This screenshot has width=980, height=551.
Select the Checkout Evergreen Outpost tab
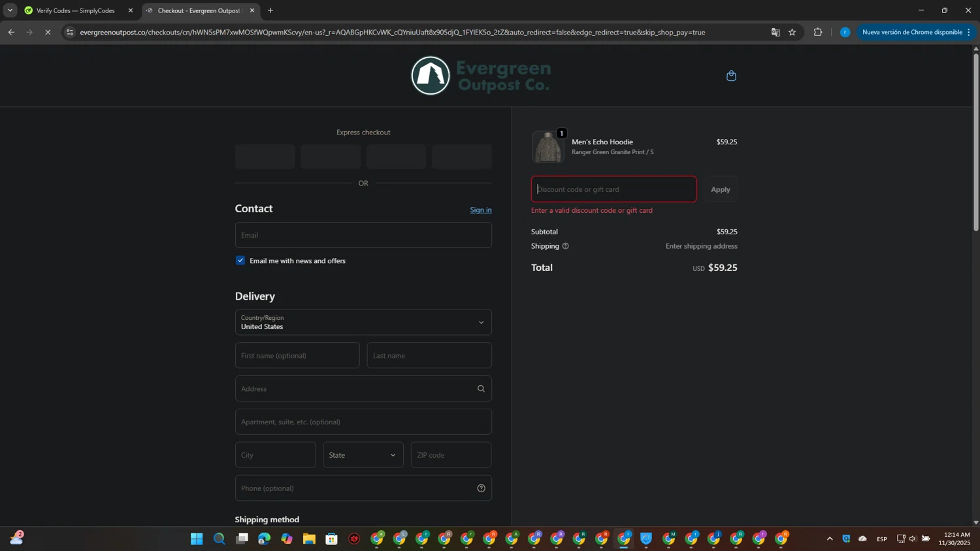pyautogui.click(x=197, y=10)
